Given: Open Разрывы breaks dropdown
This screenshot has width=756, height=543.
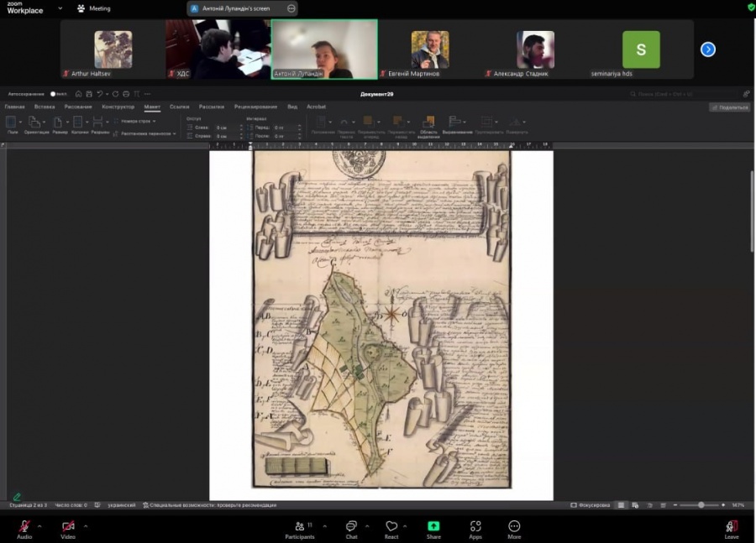Looking at the screenshot, I should click(100, 124).
